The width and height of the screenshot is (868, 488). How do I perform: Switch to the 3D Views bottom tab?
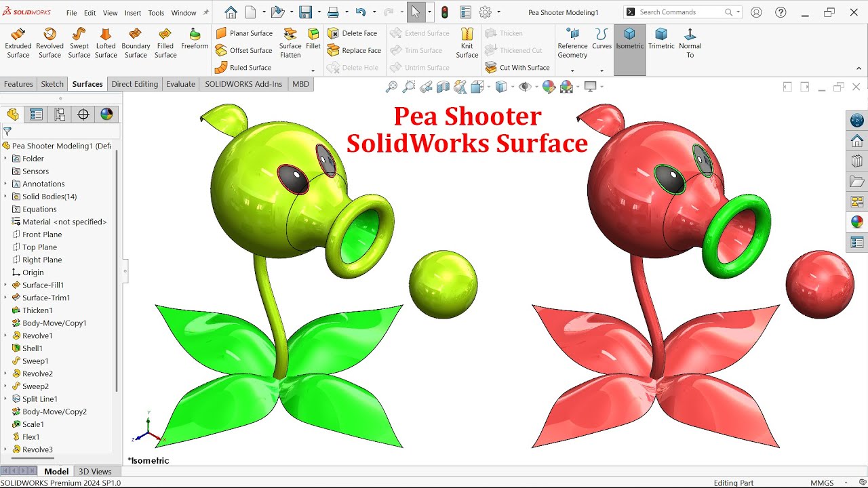[95, 471]
